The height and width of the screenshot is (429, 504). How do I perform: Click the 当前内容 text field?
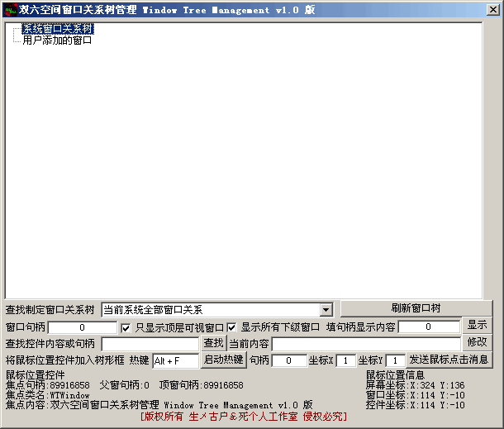(x=366, y=344)
